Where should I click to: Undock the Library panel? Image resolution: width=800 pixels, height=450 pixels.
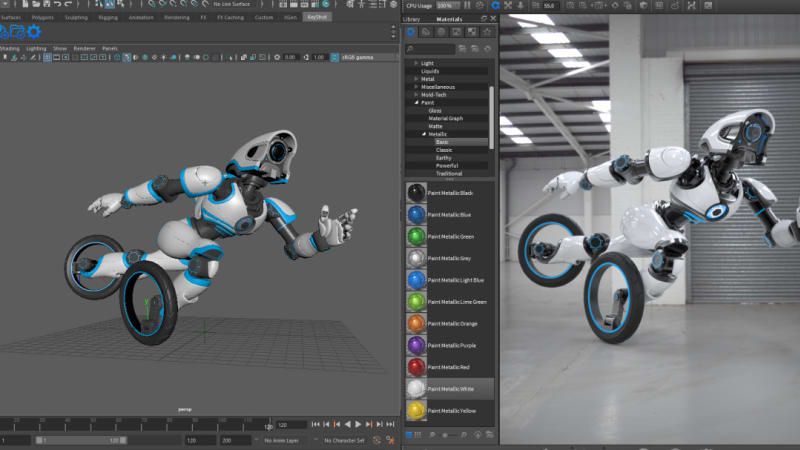484,18
